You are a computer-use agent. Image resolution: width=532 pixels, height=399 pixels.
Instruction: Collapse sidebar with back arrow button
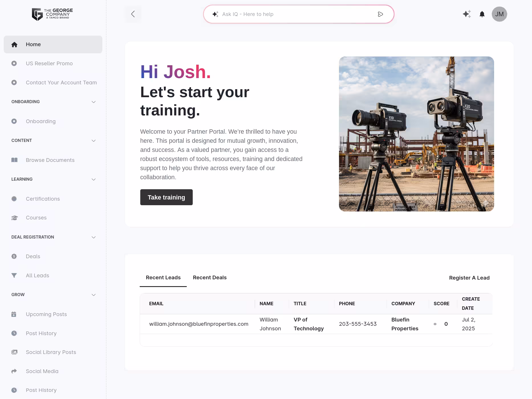point(133,14)
